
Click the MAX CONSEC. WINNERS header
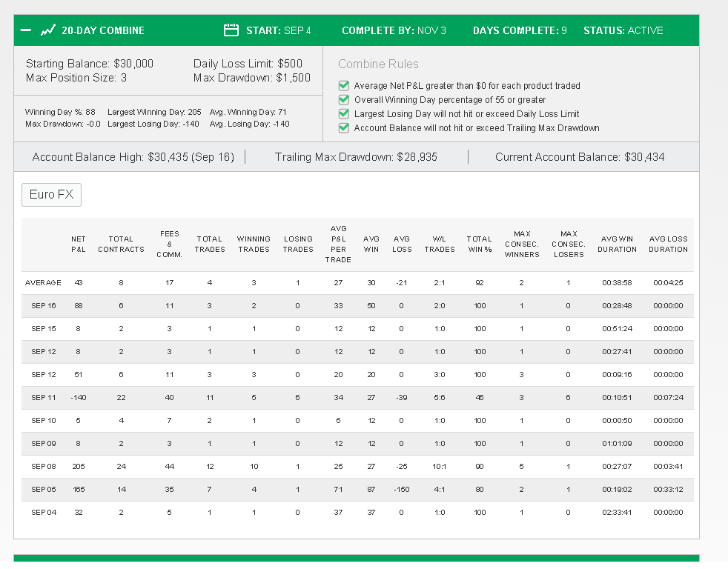[x=522, y=244]
